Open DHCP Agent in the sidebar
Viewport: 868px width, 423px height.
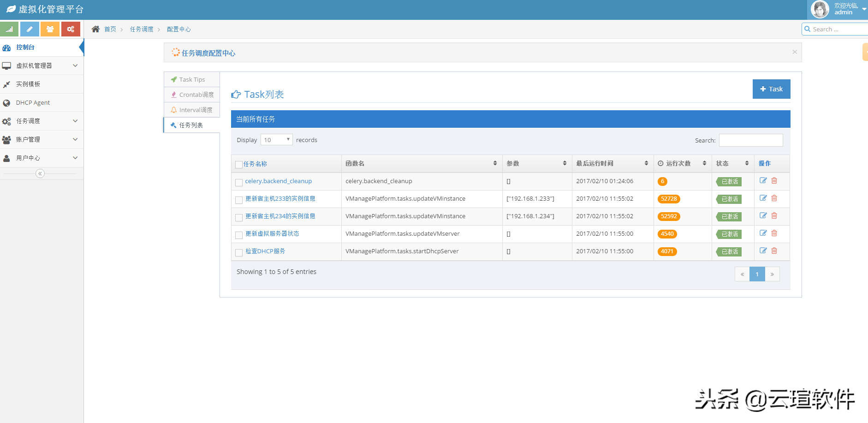click(x=42, y=102)
